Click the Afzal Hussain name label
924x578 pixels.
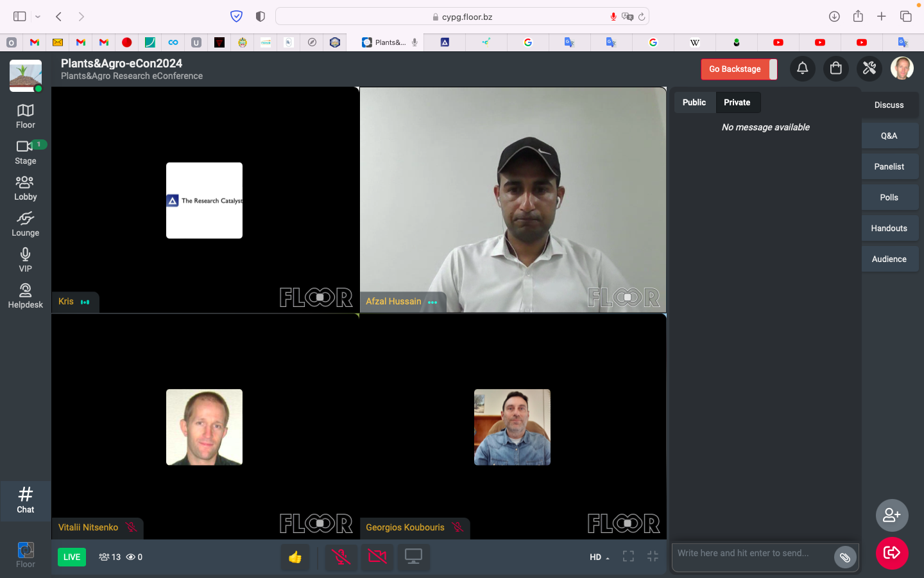pos(393,301)
